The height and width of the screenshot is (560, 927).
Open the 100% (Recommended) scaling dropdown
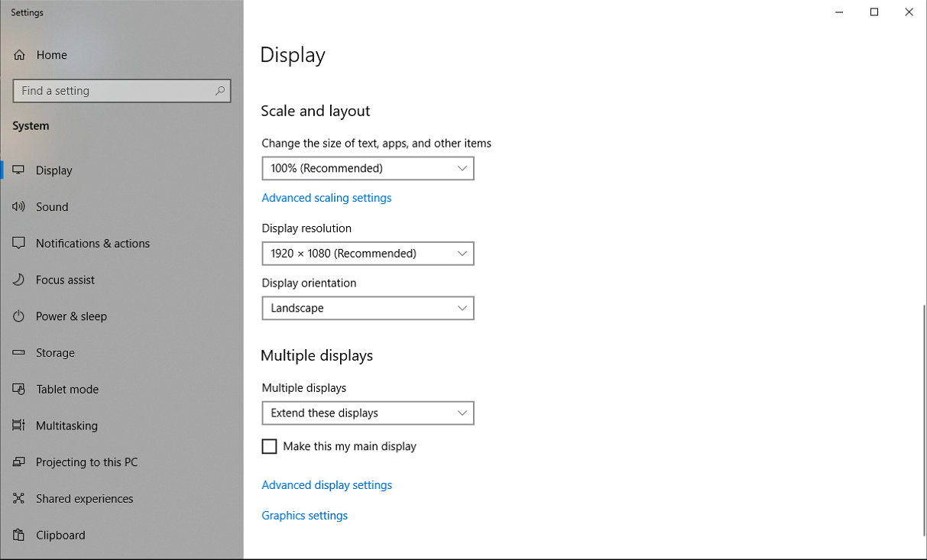point(368,168)
